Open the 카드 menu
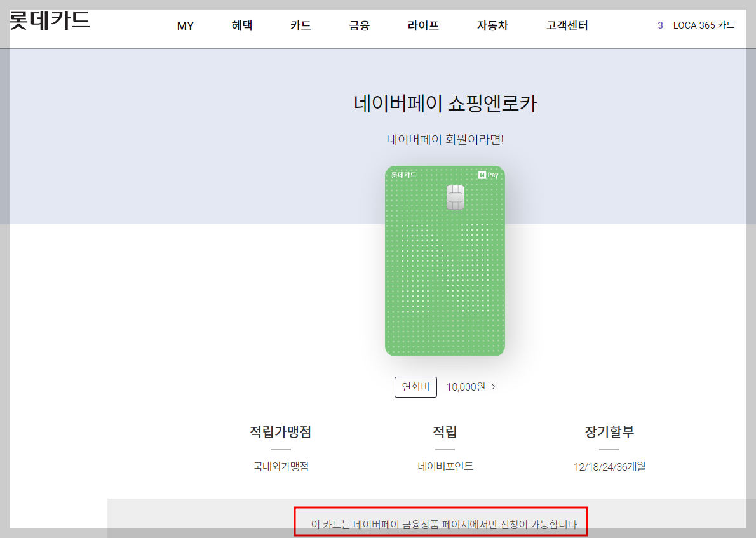 click(x=301, y=25)
